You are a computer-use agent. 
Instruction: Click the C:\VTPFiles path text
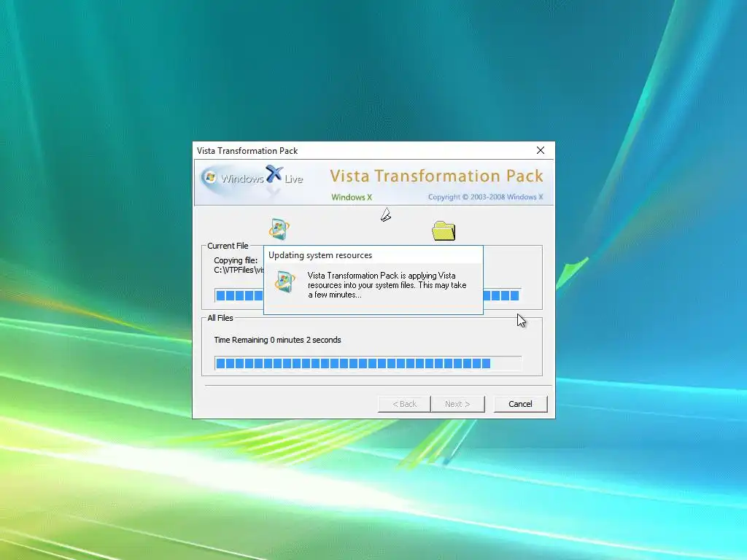click(x=239, y=270)
